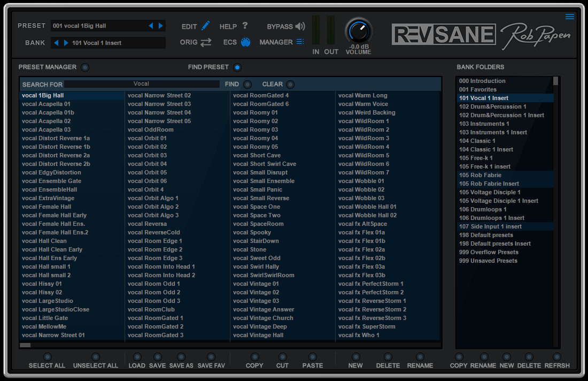Viewport: 588px width, 381px height.
Task: Click the Unselect All button
Action: point(96,357)
